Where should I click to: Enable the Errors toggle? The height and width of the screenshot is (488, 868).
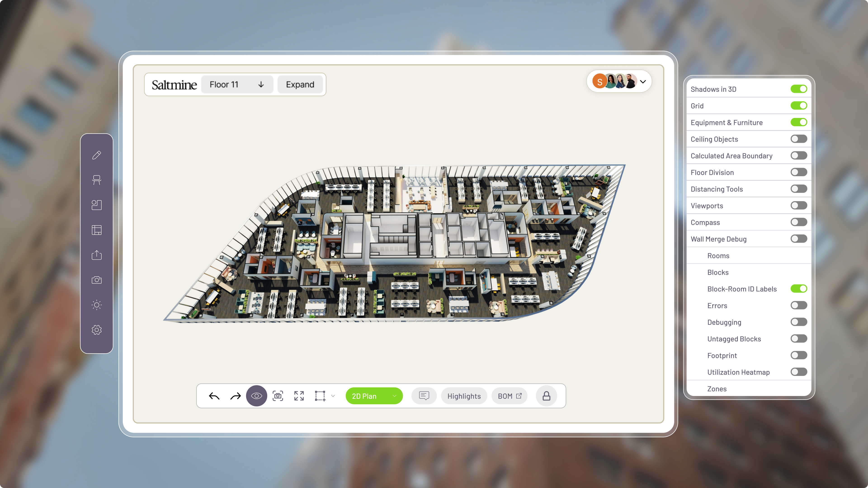799,305
